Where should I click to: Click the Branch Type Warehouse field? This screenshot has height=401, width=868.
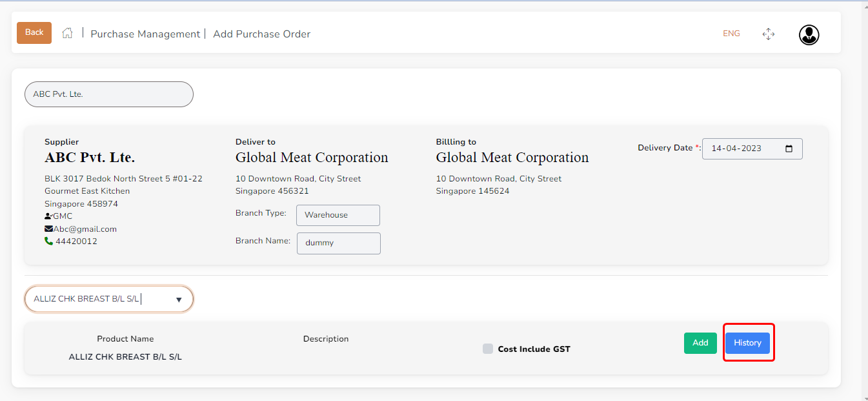338,215
